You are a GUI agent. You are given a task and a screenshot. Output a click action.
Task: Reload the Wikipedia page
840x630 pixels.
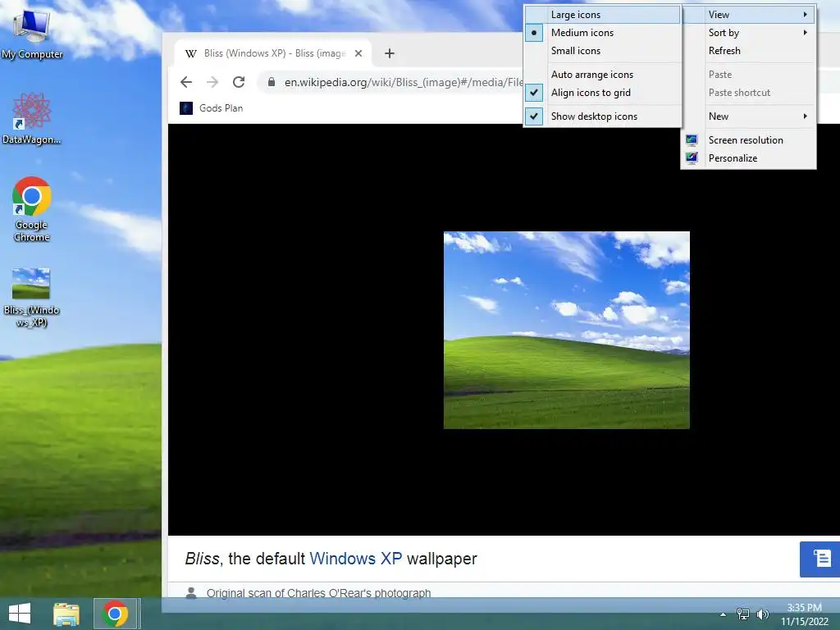(239, 82)
